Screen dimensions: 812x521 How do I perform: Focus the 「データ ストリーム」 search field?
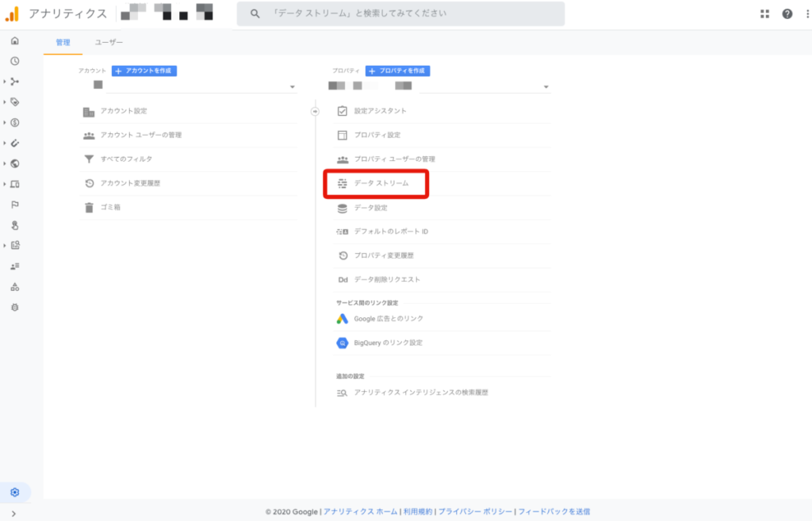pos(400,13)
